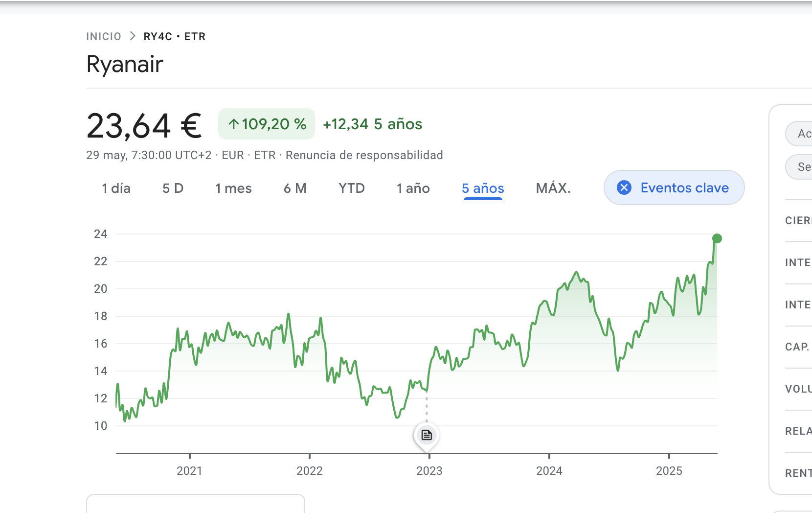This screenshot has height=513, width=812.
Task: Click the 2021 axis label
Action: pos(189,471)
